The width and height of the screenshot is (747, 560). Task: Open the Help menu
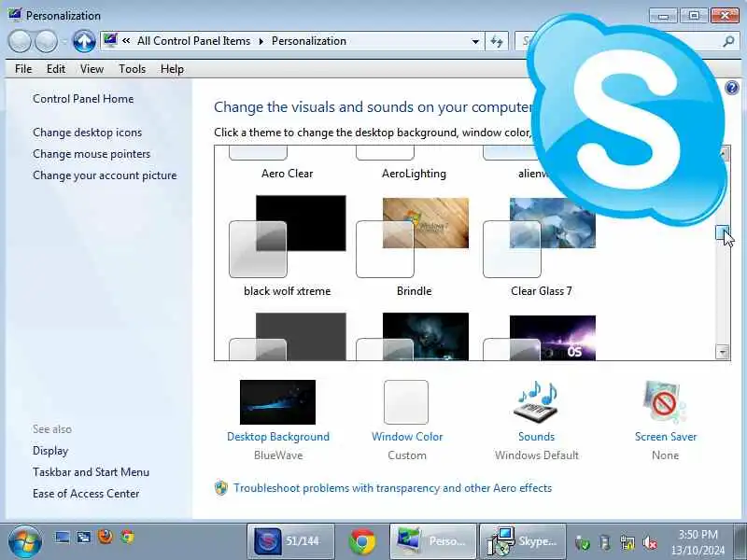coord(172,69)
